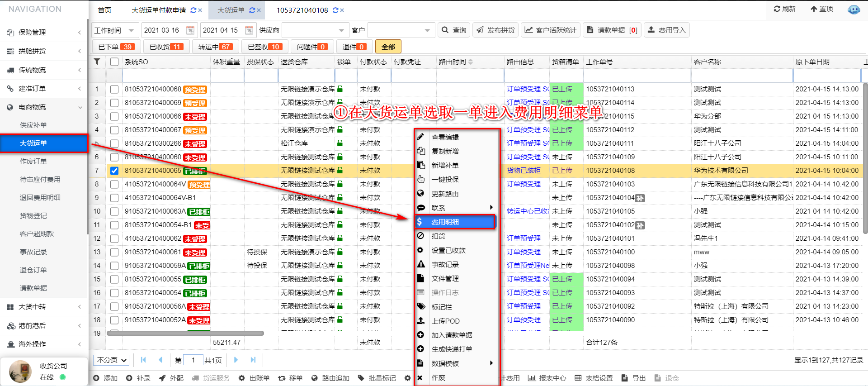Go to the last page using pager icon
The image size is (868, 386).
pyautogui.click(x=253, y=360)
